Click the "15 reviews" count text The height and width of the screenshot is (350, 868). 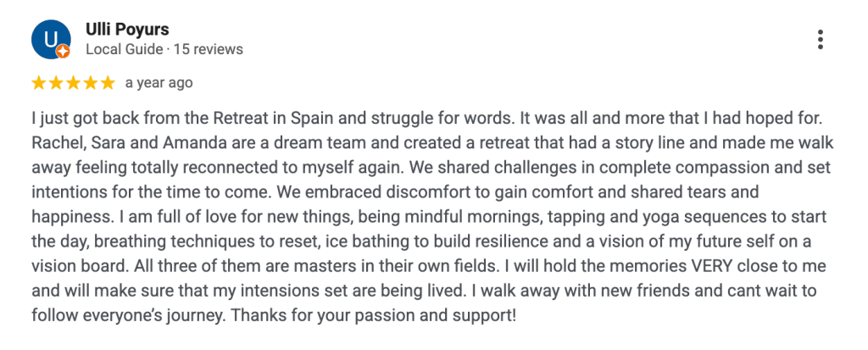click(208, 49)
